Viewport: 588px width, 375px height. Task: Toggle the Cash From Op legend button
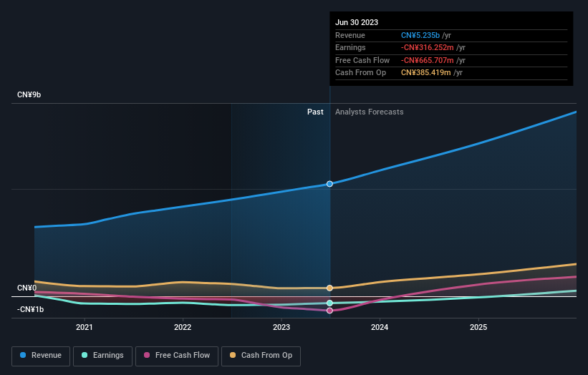click(x=261, y=356)
